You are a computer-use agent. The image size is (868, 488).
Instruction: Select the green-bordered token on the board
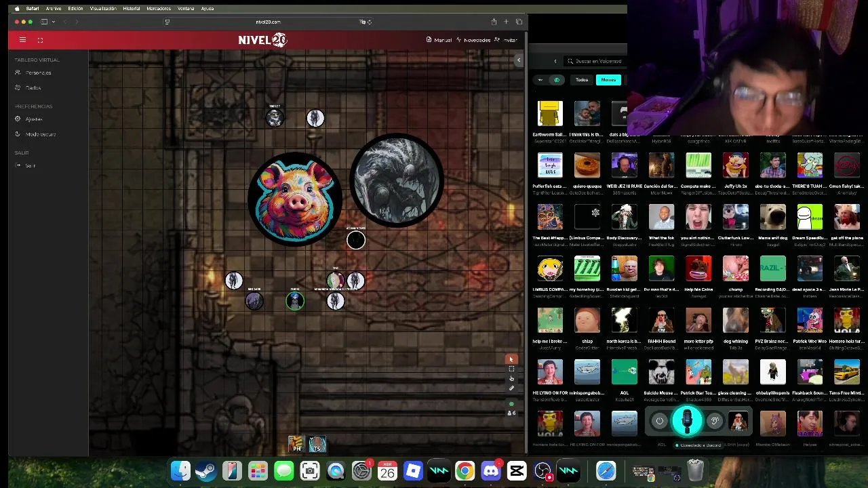pyautogui.click(x=295, y=301)
